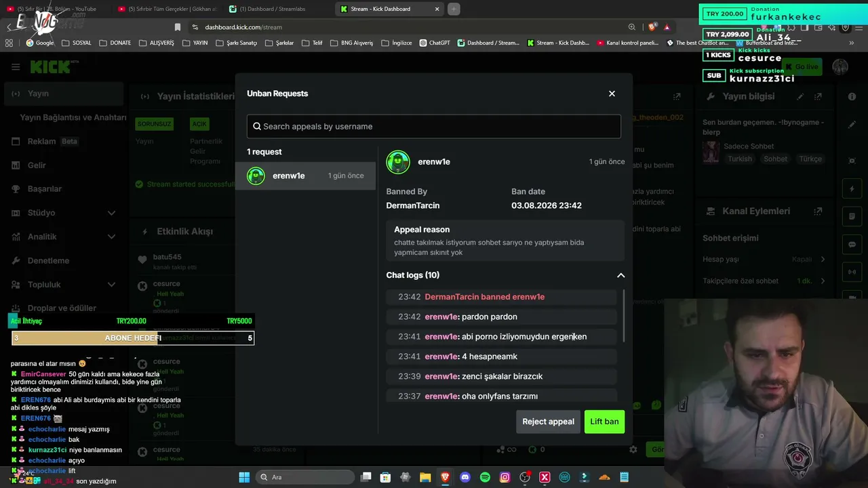Open DONATE bookmark folder

click(x=115, y=43)
